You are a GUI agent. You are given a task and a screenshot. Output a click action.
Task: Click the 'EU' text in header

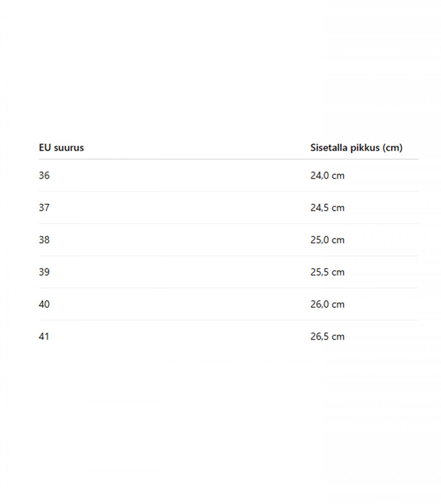[44, 148]
